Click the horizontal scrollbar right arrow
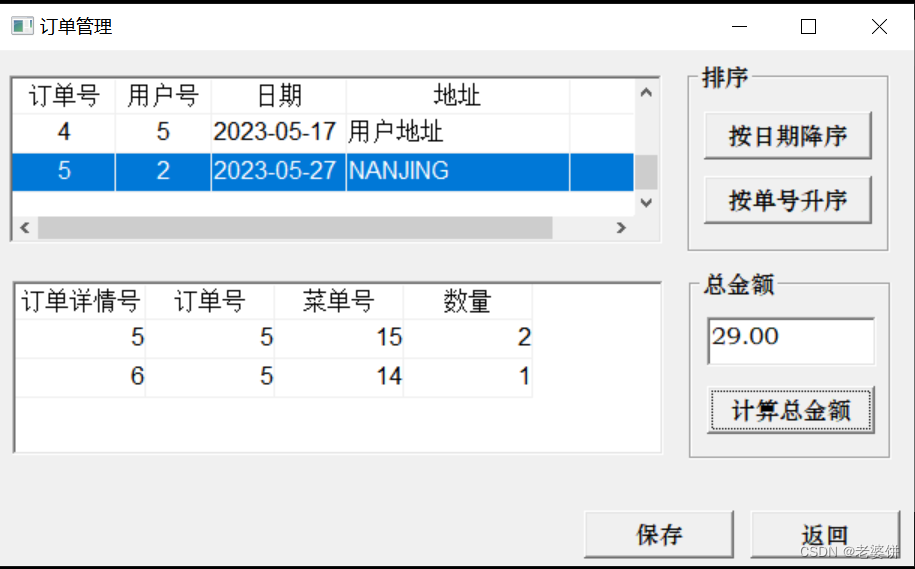The height and width of the screenshot is (569, 915). tap(621, 228)
